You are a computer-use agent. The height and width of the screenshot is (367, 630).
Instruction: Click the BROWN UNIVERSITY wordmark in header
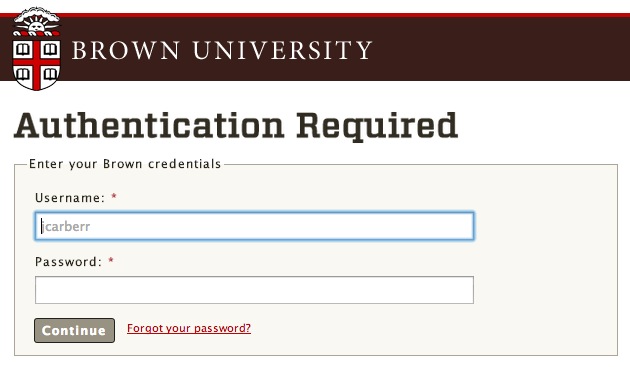tap(222, 50)
